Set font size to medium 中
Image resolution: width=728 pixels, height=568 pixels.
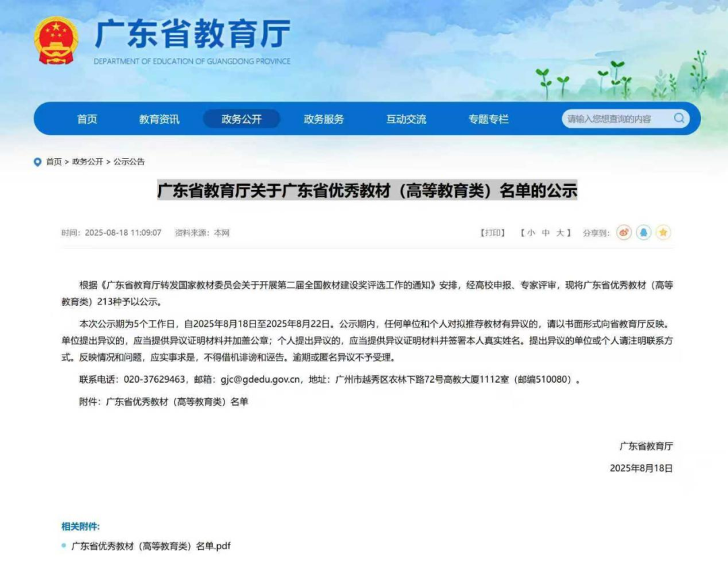click(x=545, y=232)
